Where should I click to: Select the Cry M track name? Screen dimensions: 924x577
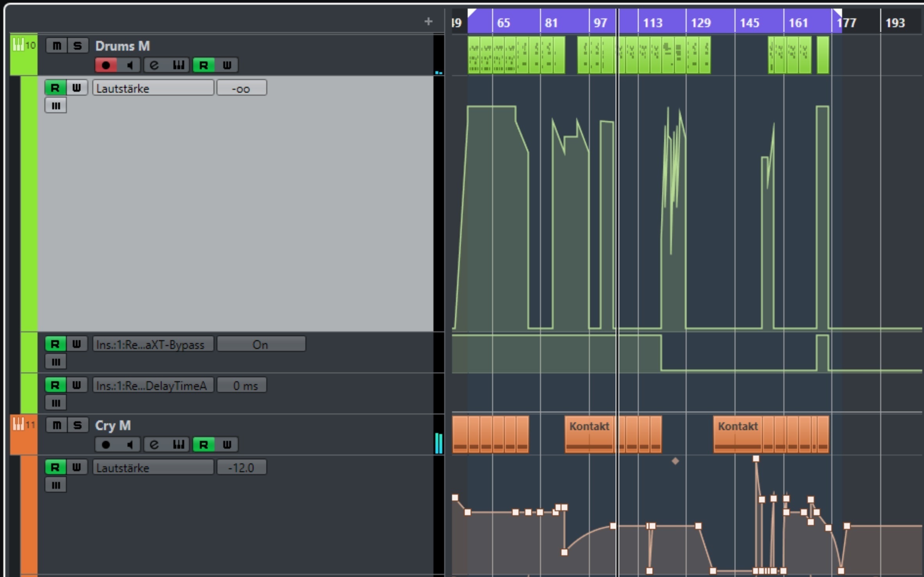click(x=113, y=425)
